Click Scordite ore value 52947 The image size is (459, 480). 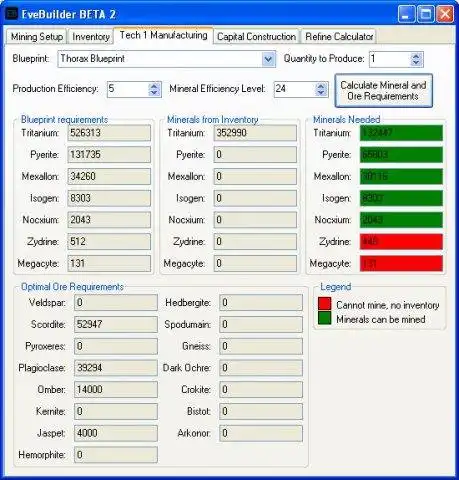pos(116,324)
